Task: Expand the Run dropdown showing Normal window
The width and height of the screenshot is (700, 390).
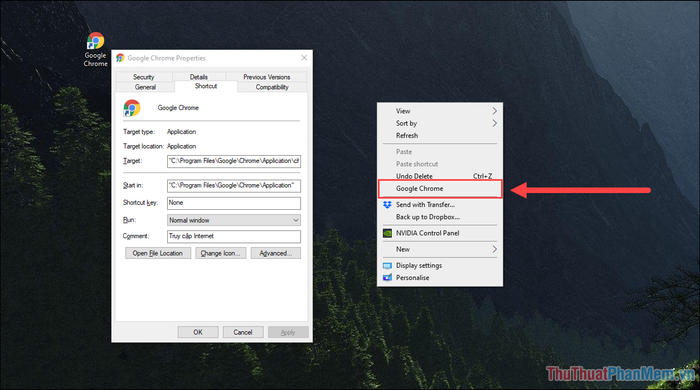Action: [x=234, y=220]
